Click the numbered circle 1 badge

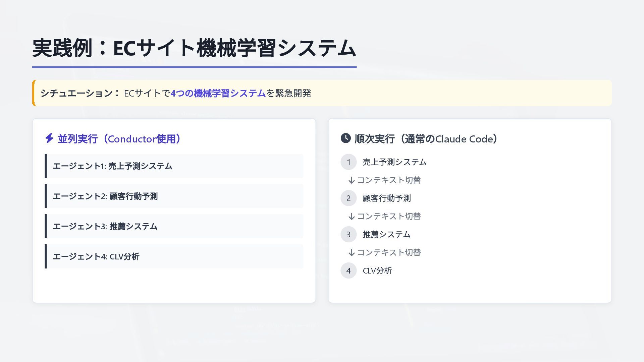(x=348, y=162)
